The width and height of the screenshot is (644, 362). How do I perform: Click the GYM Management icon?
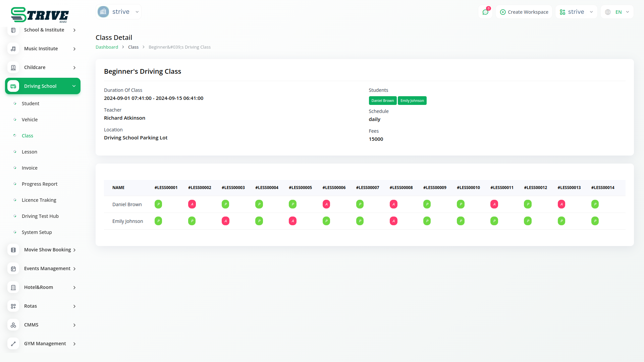[13, 344]
